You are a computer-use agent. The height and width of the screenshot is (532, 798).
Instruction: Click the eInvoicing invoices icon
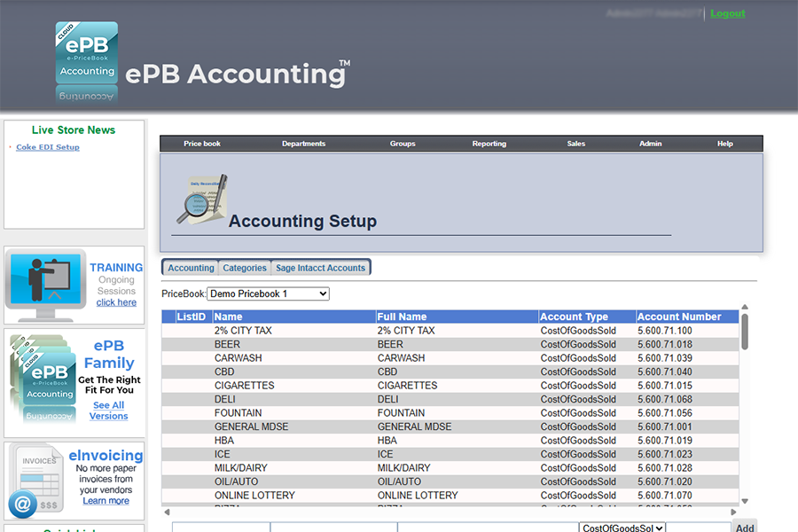point(35,481)
